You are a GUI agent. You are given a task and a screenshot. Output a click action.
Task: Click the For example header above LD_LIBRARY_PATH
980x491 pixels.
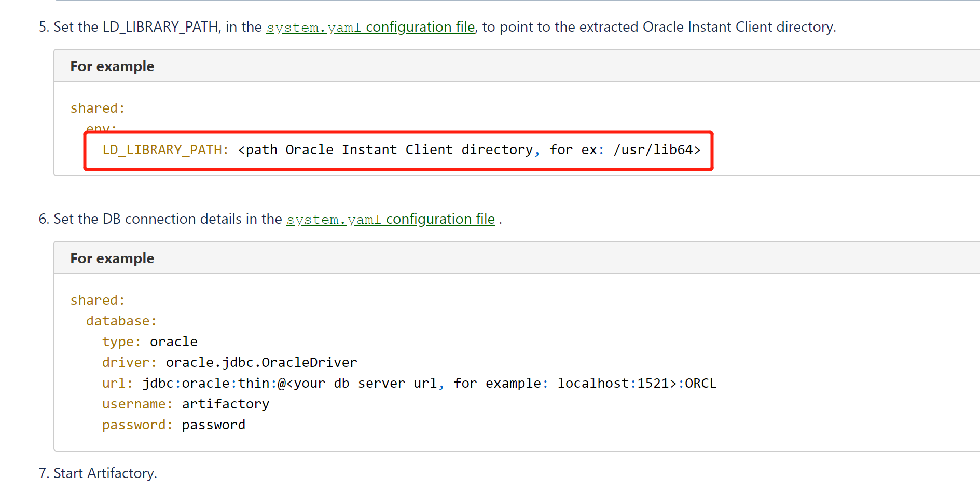click(x=112, y=66)
